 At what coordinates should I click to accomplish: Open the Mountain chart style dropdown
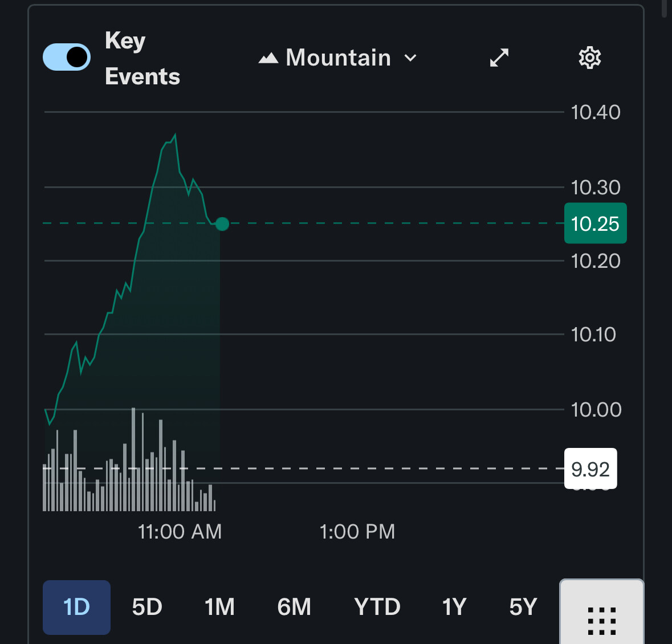pyautogui.click(x=338, y=58)
